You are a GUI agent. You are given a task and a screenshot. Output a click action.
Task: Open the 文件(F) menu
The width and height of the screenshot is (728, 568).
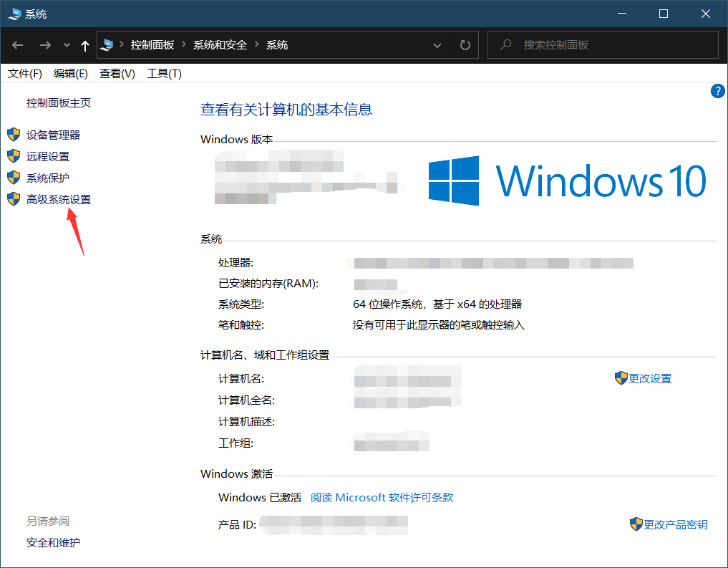tap(25, 73)
